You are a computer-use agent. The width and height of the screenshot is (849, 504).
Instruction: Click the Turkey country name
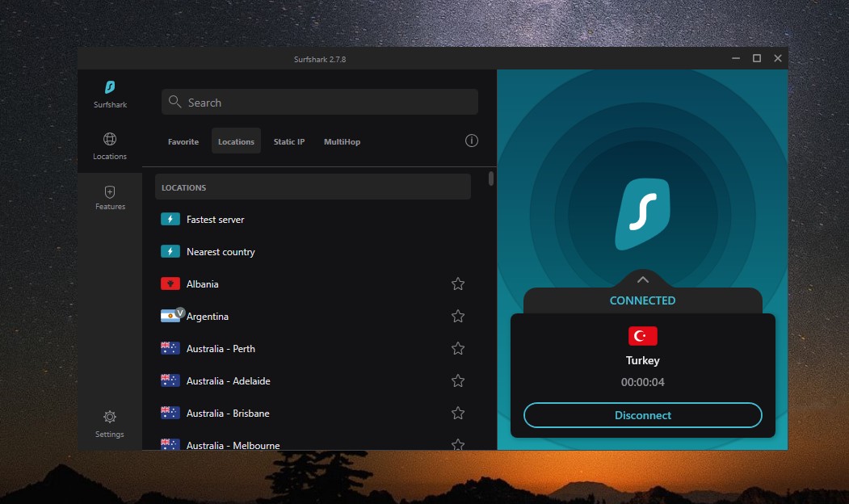(643, 360)
